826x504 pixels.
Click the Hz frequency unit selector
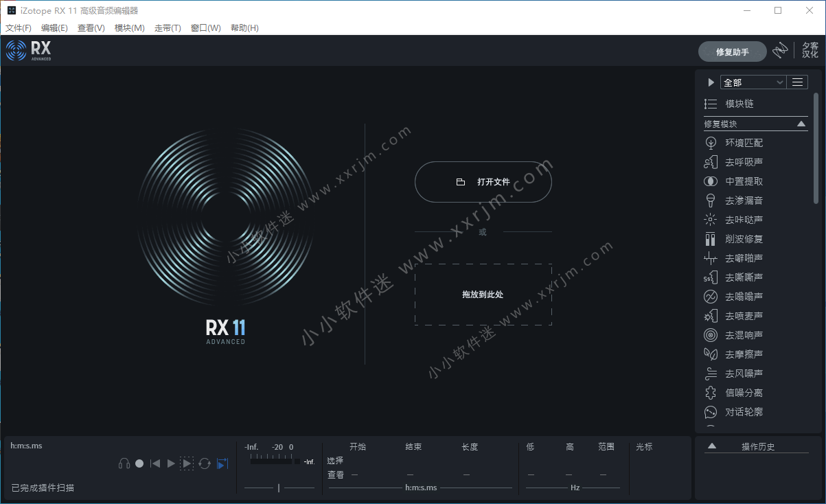coord(575,488)
